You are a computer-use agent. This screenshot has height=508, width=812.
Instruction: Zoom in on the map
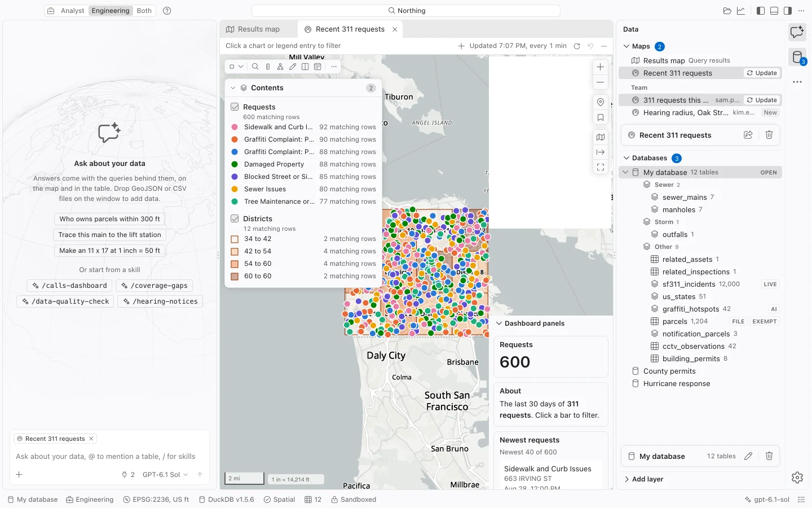[x=601, y=67]
